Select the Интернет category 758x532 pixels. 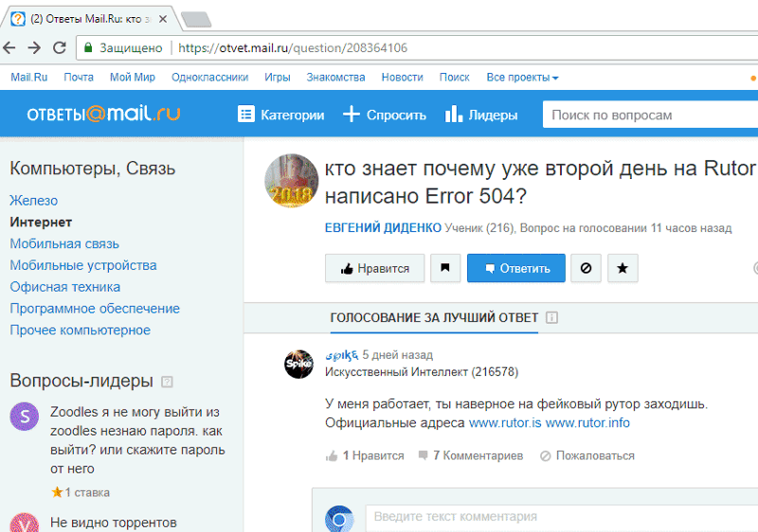click(41, 222)
